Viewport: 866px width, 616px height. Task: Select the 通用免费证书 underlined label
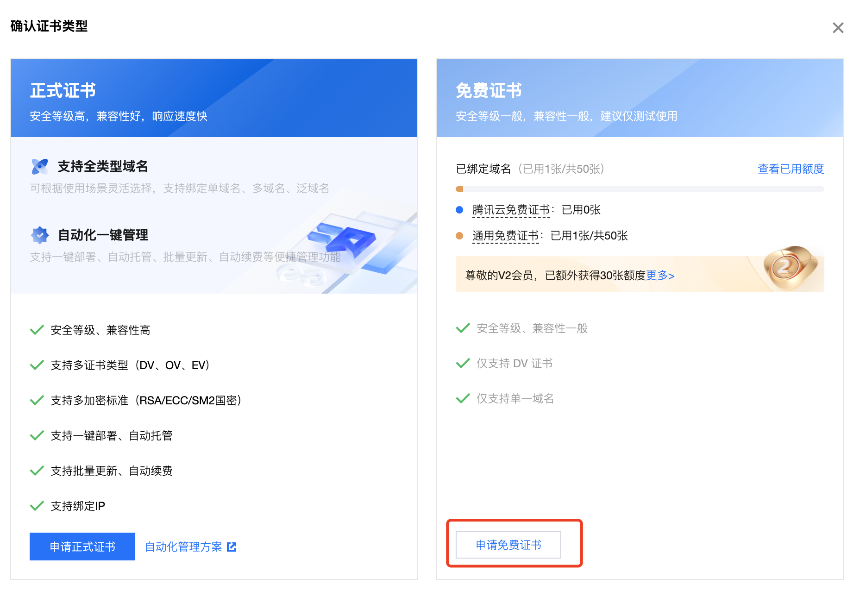point(506,235)
